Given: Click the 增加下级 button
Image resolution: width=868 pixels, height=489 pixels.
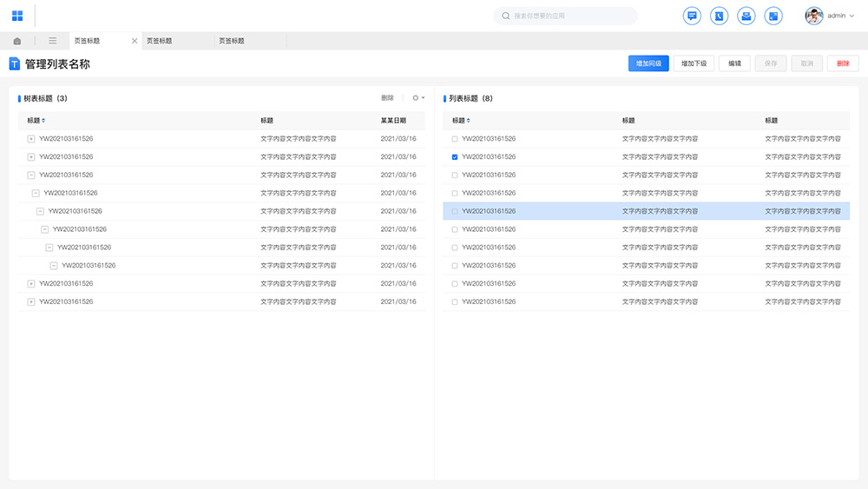Looking at the screenshot, I should (x=694, y=63).
